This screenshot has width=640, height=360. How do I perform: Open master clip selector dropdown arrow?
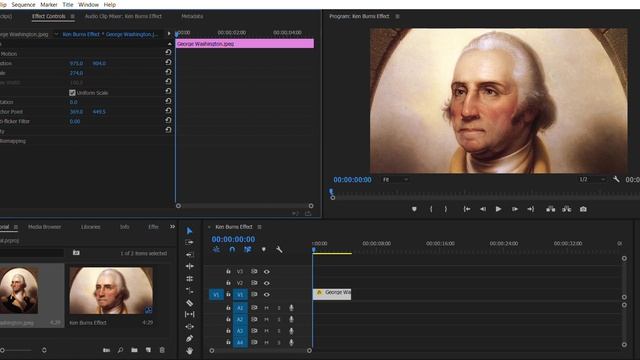56,34
